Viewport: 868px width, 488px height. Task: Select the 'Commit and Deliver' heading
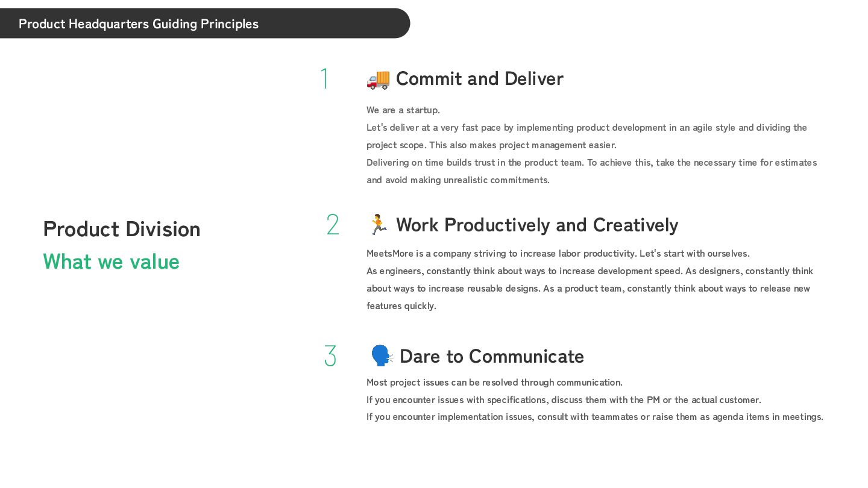479,79
